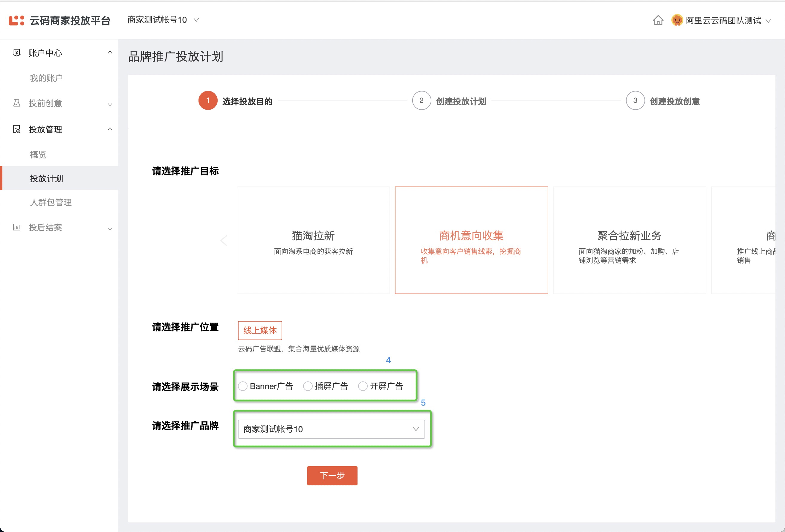Click the 投放管理 document icon
Screen dimensions: 785x532
tap(16, 129)
